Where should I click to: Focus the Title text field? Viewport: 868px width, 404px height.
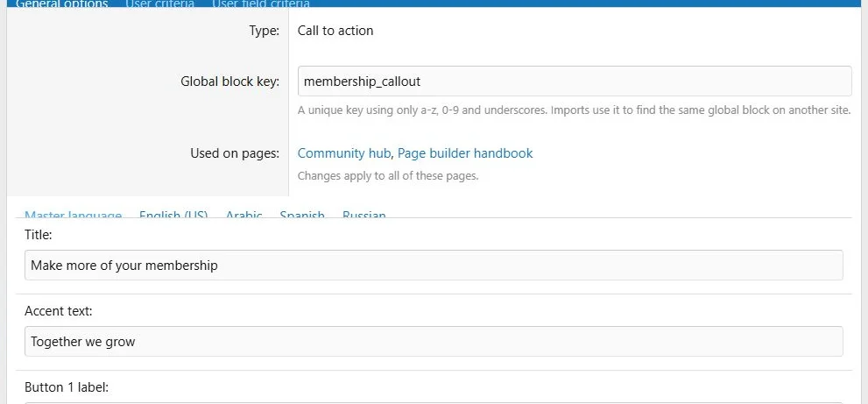(x=434, y=265)
